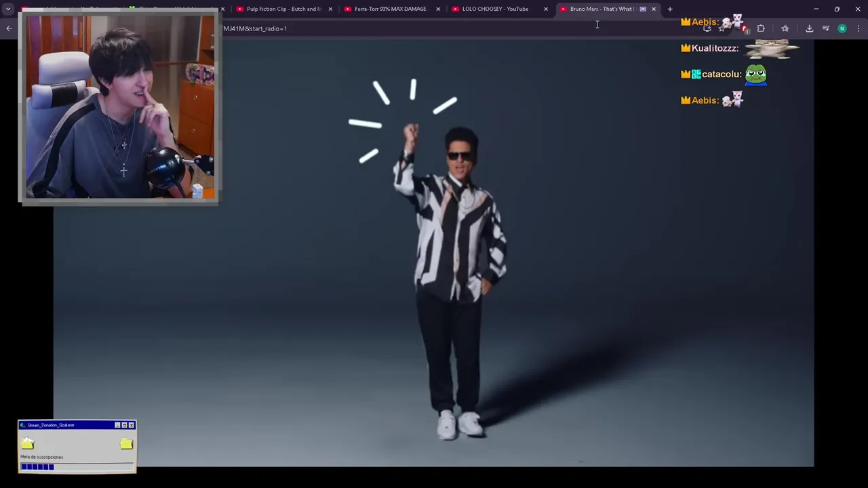Open a new browser tab
The height and width of the screenshot is (488, 868).
(x=670, y=9)
